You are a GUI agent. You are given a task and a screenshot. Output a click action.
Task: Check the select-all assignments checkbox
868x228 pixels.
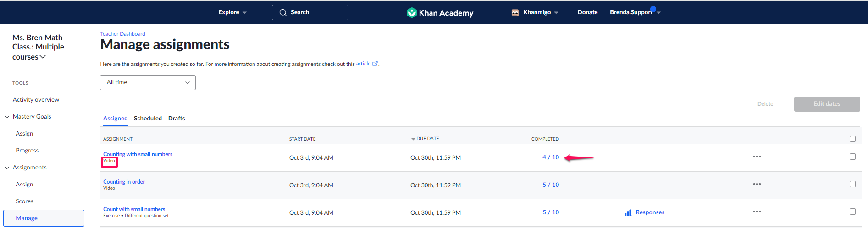(852, 139)
